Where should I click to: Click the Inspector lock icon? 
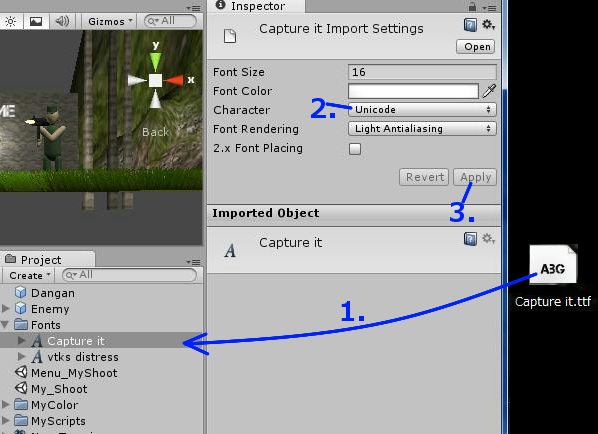click(x=472, y=6)
